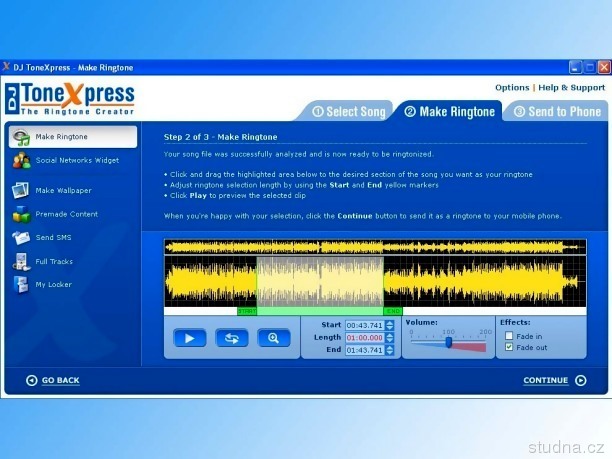
Task: Switch to Select Song tab
Action: [349, 112]
